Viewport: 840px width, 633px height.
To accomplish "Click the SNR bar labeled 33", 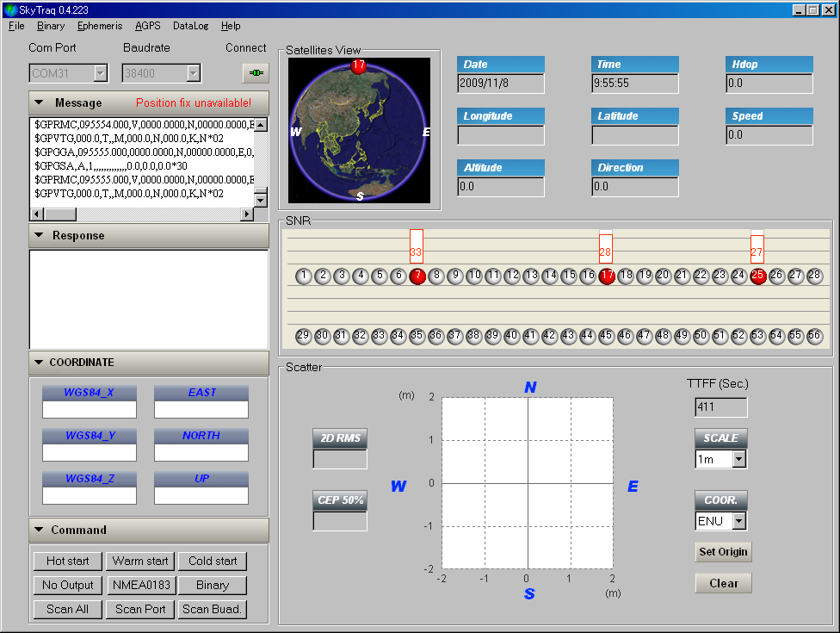I will pos(417,246).
